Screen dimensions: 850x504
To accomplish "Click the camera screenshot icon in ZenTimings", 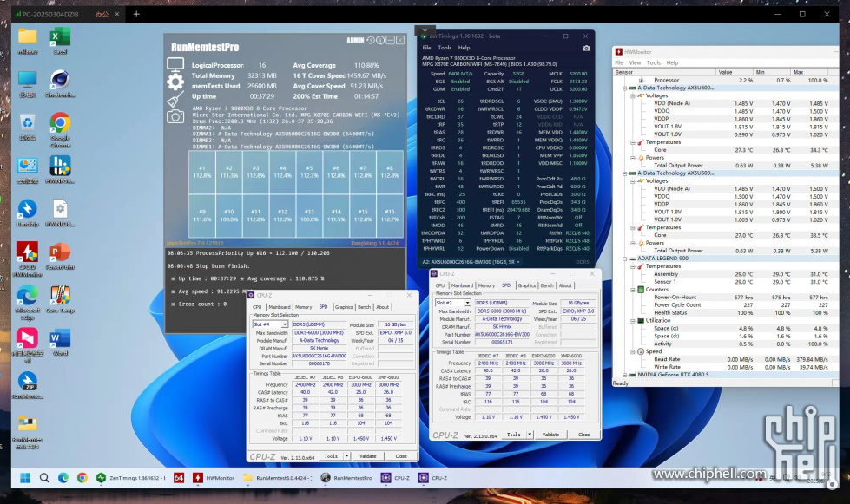I will tap(586, 49).
